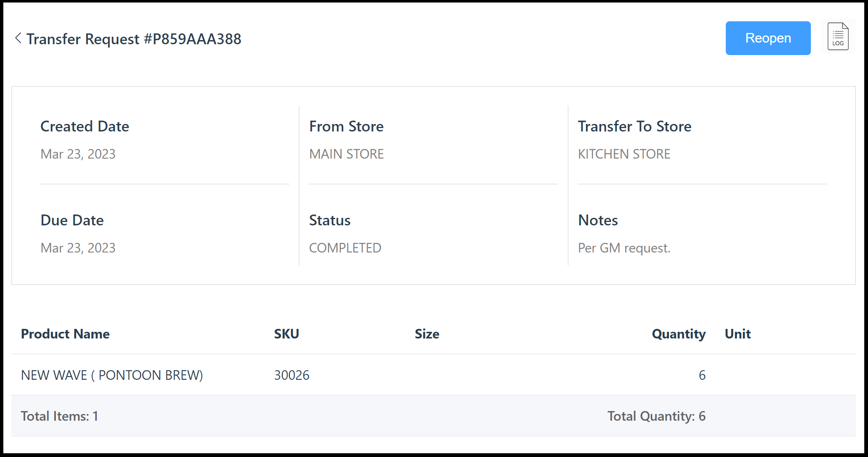Click the Due Date value Mar 23, 2023
Viewport: 868px width, 457px height.
click(x=78, y=248)
